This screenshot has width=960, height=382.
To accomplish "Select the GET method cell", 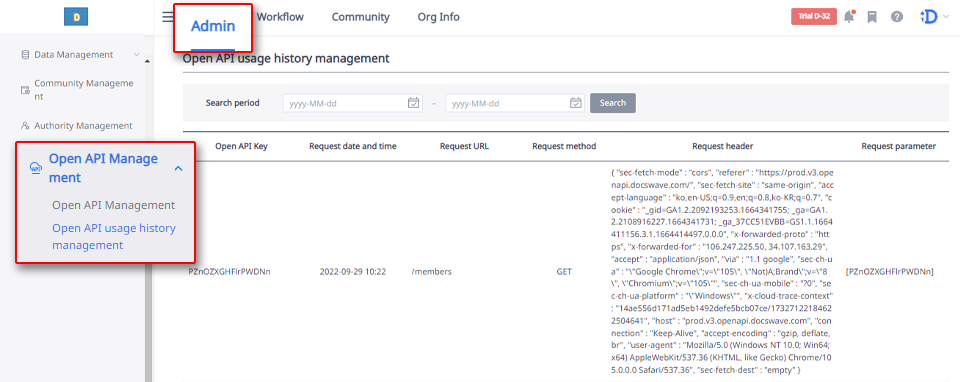I will point(564,271).
